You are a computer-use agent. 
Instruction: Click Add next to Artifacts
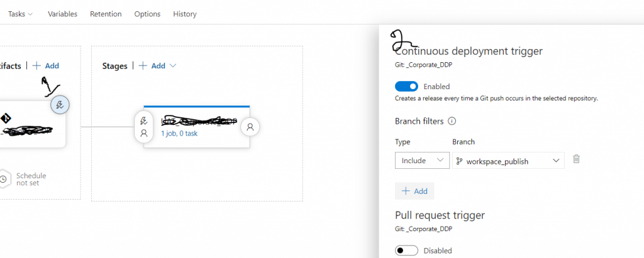(x=46, y=65)
